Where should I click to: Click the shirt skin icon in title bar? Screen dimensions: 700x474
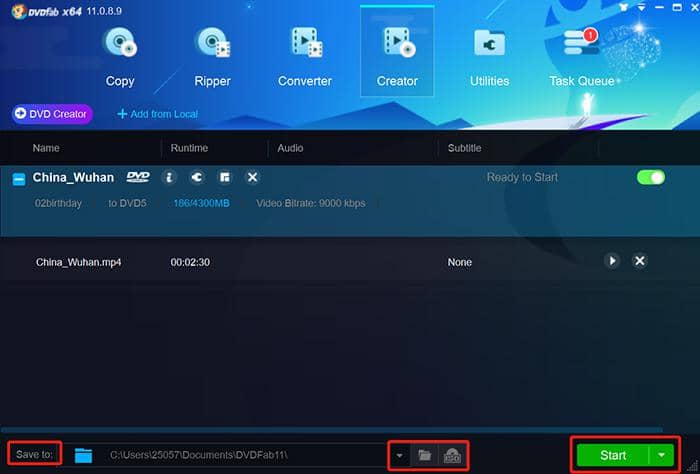point(624,8)
